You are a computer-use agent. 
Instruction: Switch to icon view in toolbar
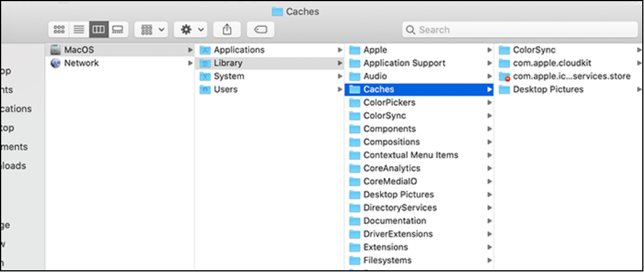tap(59, 29)
